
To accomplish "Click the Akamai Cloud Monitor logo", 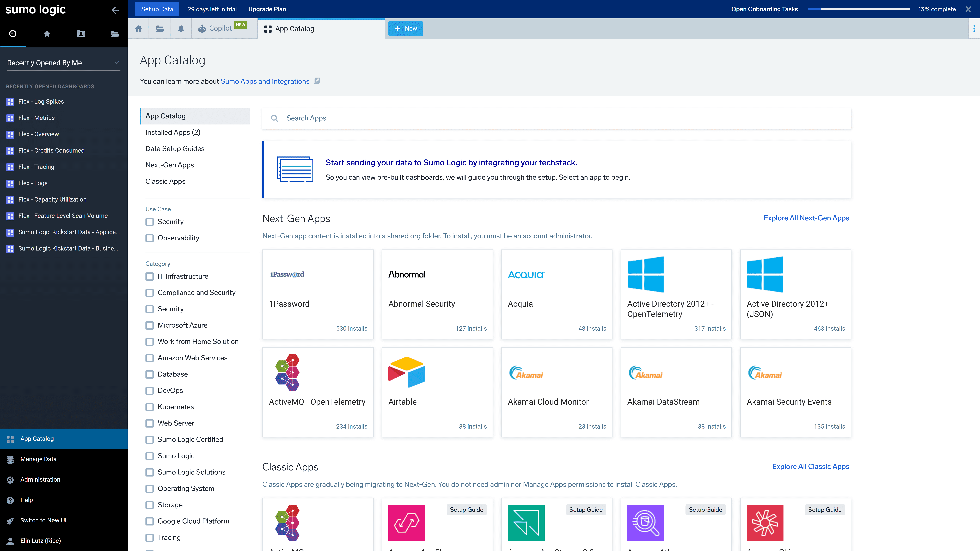I will [x=526, y=373].
